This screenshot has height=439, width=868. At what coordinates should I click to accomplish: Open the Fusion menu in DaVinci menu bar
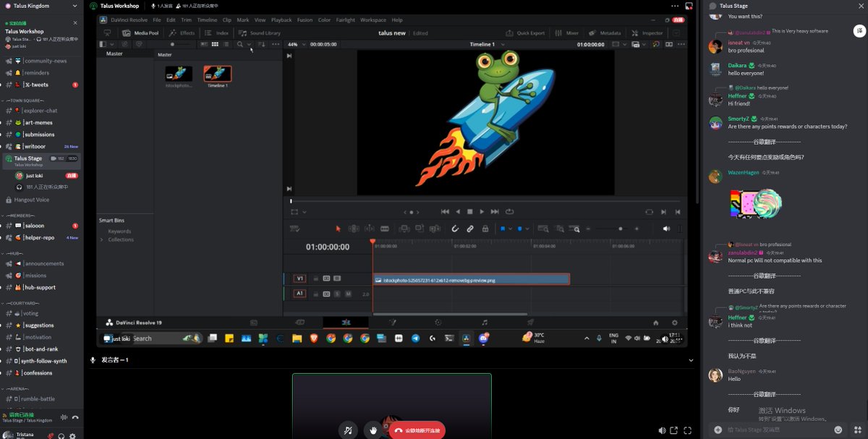pos(304,20)
